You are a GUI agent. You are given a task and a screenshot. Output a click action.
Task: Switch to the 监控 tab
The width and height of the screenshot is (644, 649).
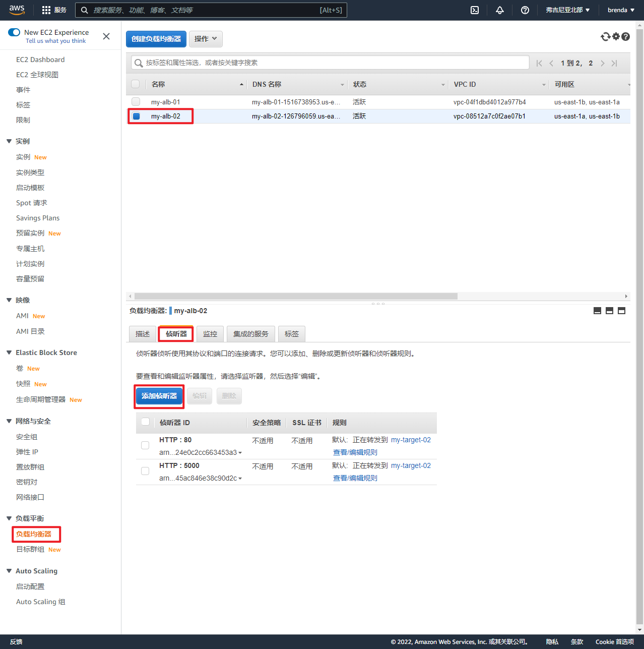point(210,334)
